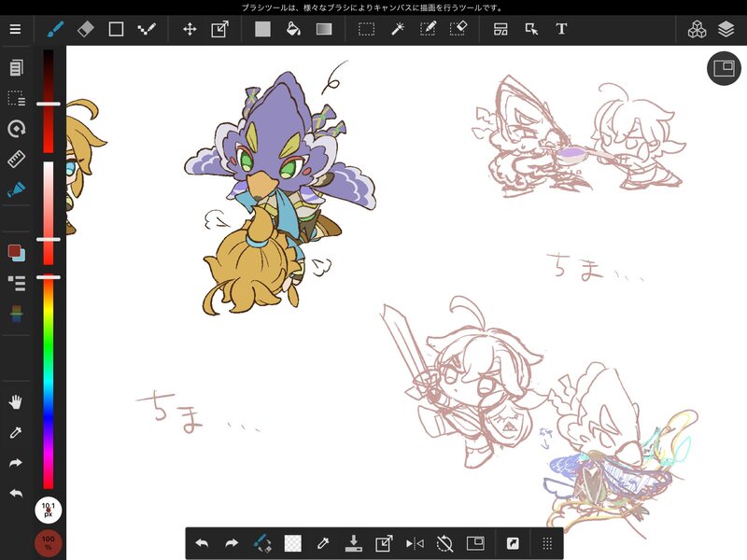Viewport: 747px width, 560px height.
Task: Click the rainbow hue slider bar
Action: [x=49, y=381]
